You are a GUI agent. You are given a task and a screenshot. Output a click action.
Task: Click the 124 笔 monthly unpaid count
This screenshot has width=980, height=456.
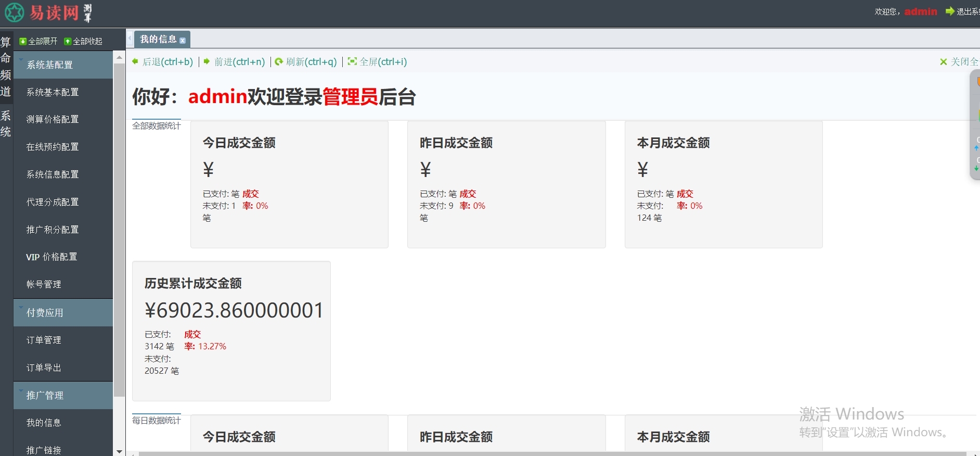(650, 218)
